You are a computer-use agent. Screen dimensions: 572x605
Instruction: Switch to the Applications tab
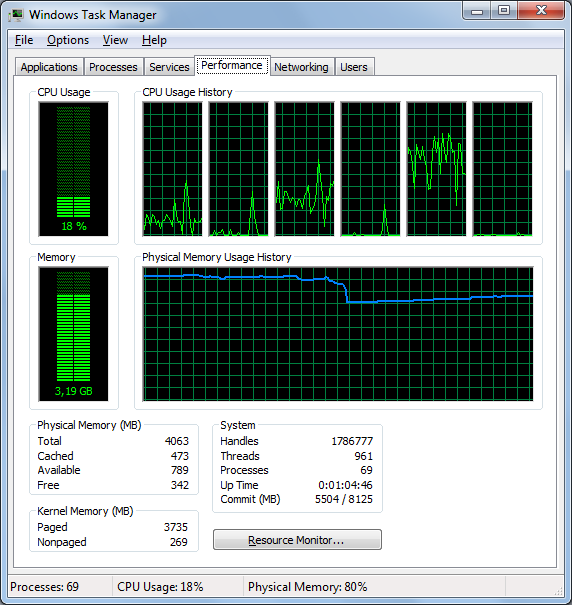[x=49, y=67]
